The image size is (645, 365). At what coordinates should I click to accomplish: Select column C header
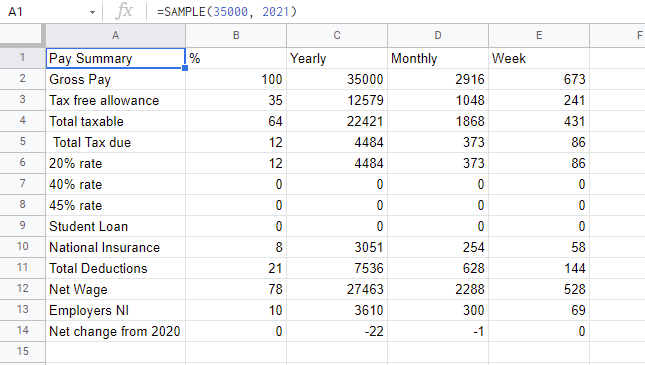pos(337,35)
